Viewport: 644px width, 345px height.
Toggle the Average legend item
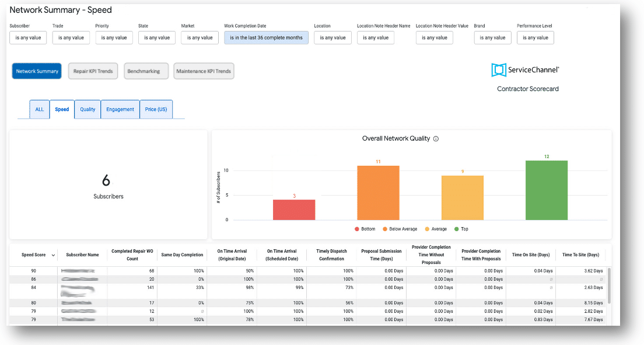click(427, 229)
